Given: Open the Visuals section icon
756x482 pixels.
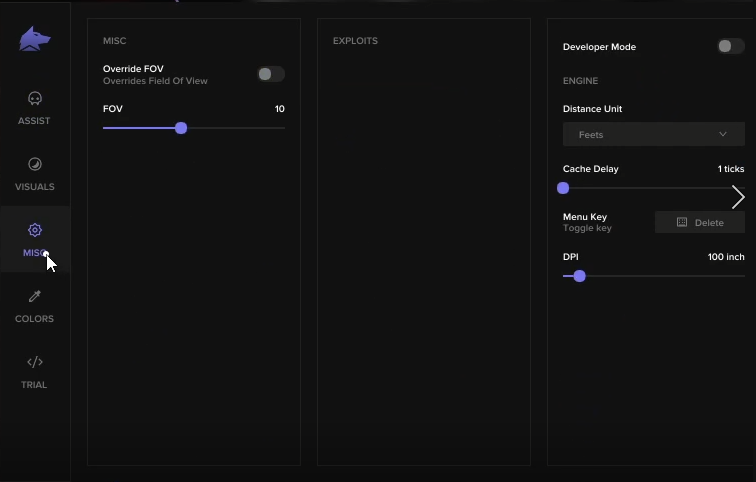Looking at the screenshot, I should (x=35, y=164).
